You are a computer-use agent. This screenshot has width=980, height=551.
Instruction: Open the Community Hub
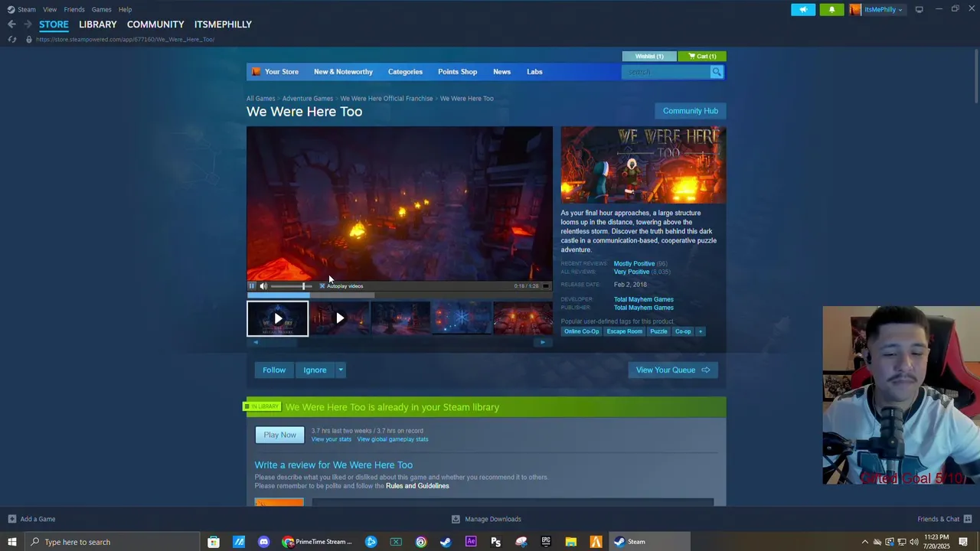click(x=691, y=111)
